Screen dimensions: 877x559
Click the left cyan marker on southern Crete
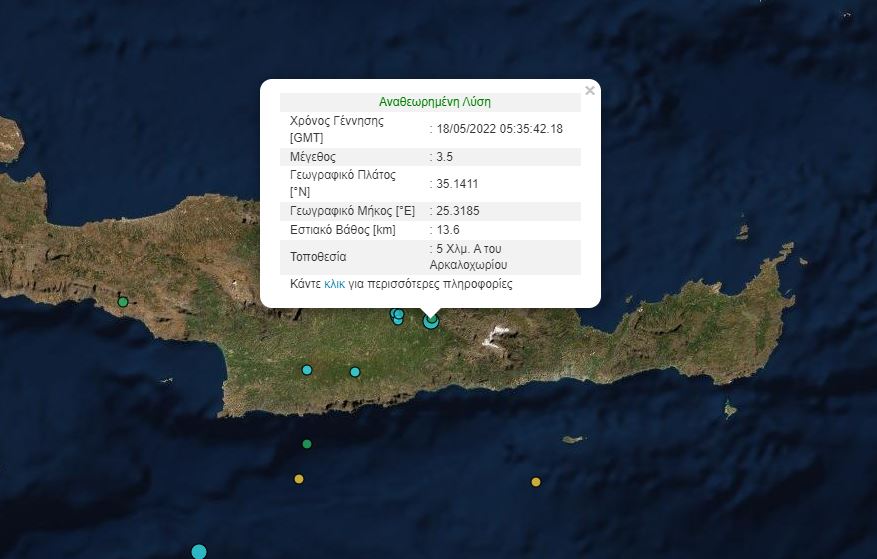click(x=307, y=370)
